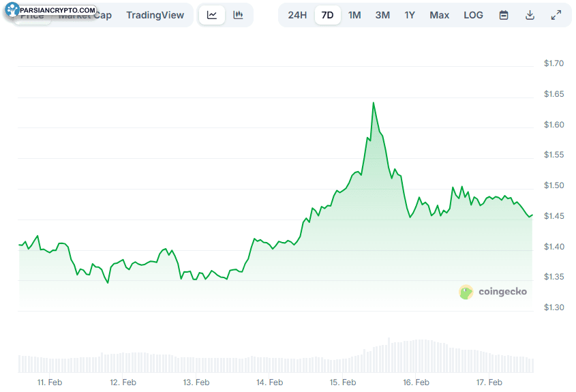Select the 24H time range
This screenshot has height=392, width=576.
click(x=297, y=15)
